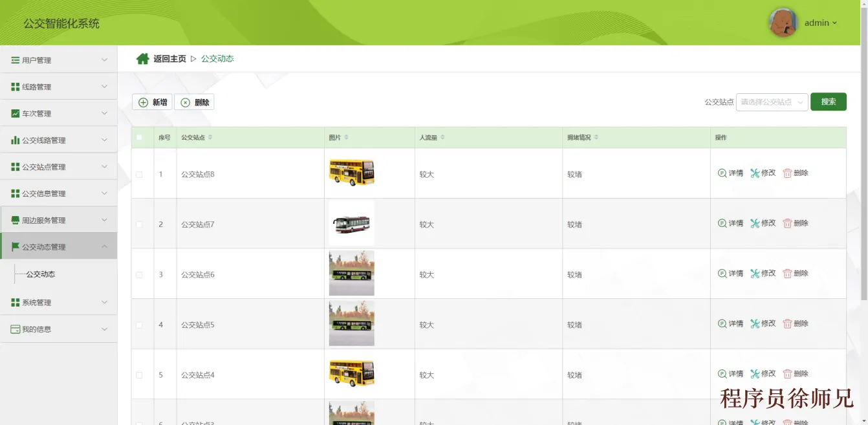Edit 公交站点7 row with 修改
Viewport: 868px width, 425px height.
[763, 223]
